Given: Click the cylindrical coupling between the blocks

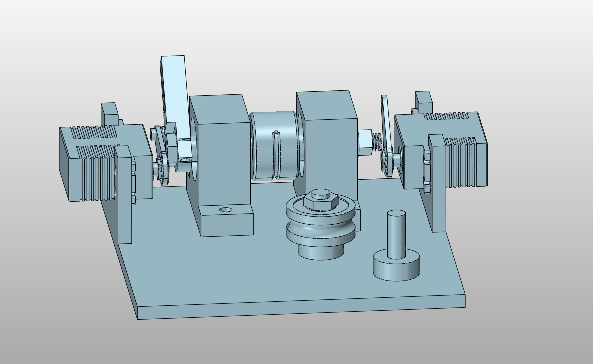Looking at the screenshot, I should click(x=274, y=147).
